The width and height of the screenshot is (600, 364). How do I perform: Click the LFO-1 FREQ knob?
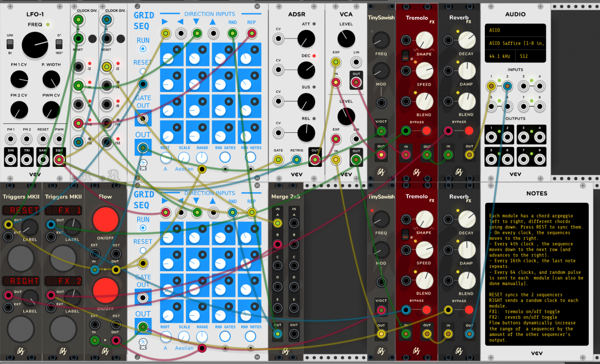35,45
